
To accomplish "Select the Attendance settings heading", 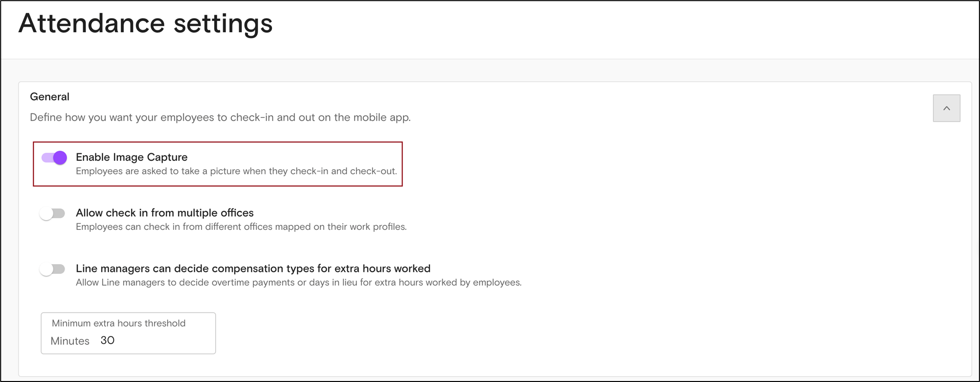I will (146, 22).
